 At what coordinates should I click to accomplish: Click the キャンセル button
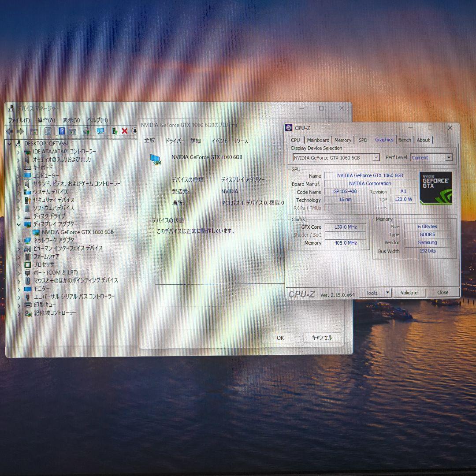pos(322,338)
